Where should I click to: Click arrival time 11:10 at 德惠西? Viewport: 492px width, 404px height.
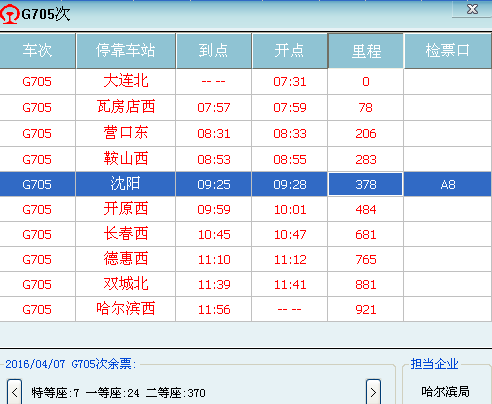pyautogui.click(x=214, y=259)
